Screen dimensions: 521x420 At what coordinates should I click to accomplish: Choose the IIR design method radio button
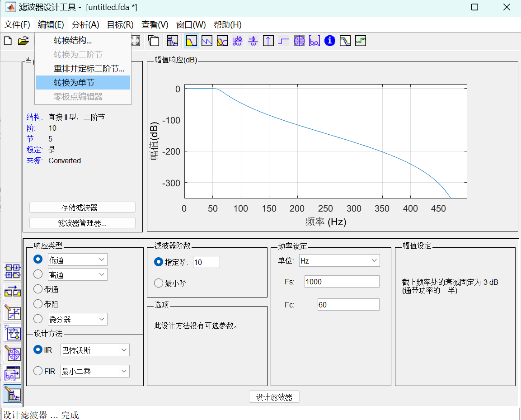(x=38, y=349)
